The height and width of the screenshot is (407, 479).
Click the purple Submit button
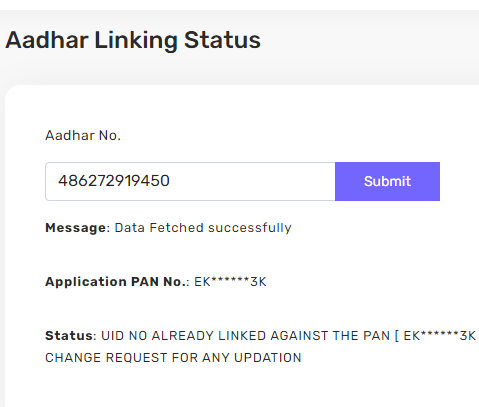pos(387,181)
